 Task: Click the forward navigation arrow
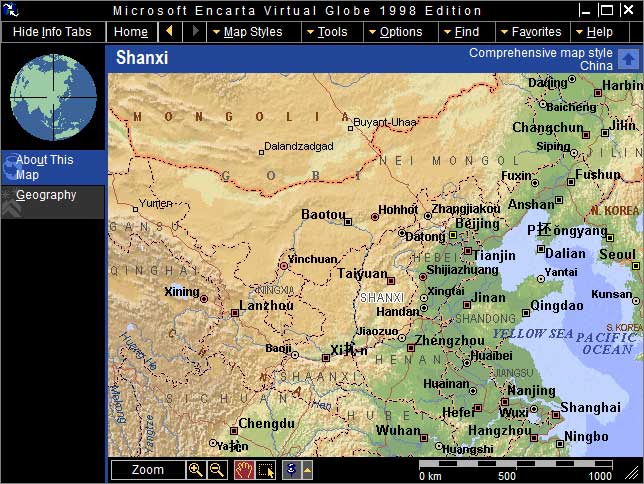[x=195, y=31]
